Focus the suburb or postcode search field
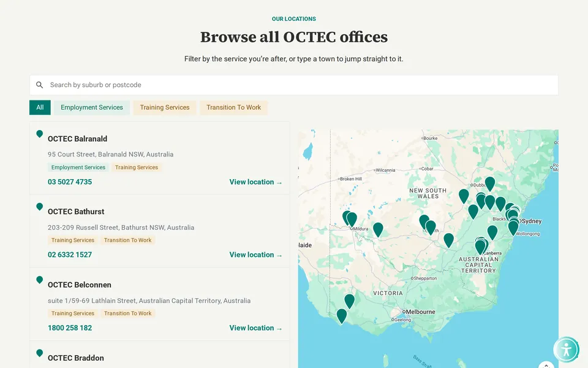588x368 pixels. coord(293,85)
